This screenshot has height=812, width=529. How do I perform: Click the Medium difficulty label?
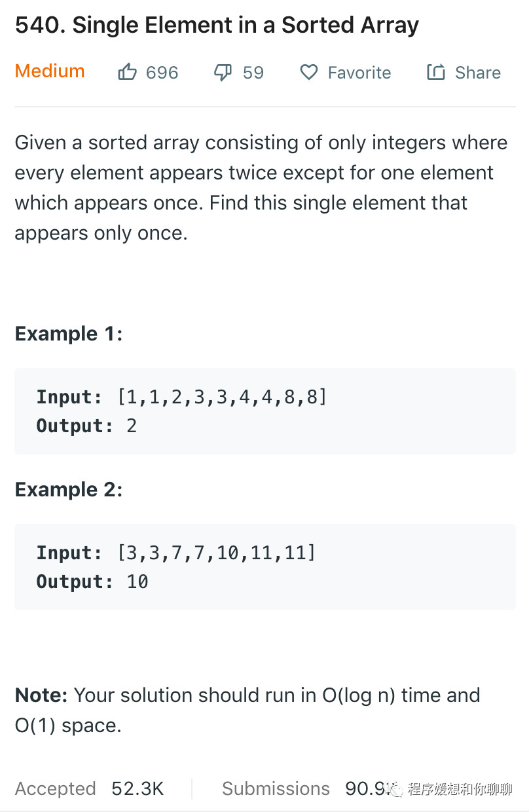point(50,71)
